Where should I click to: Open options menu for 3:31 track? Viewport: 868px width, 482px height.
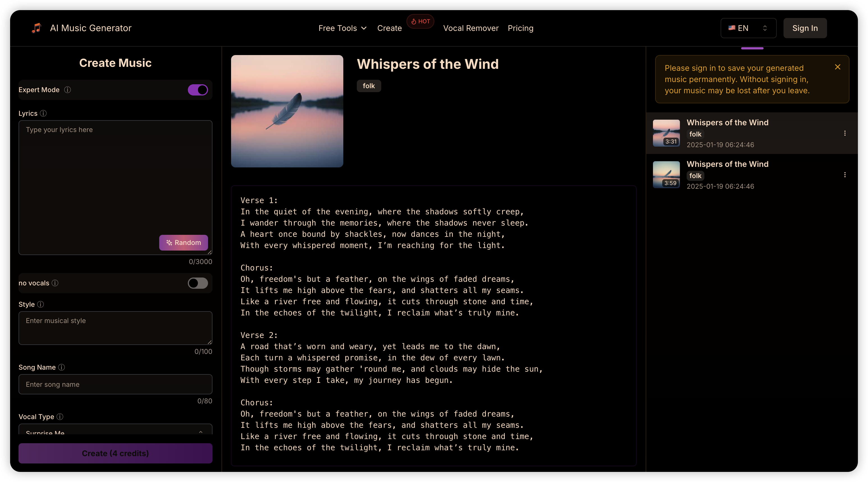click(x=844, y=133)
